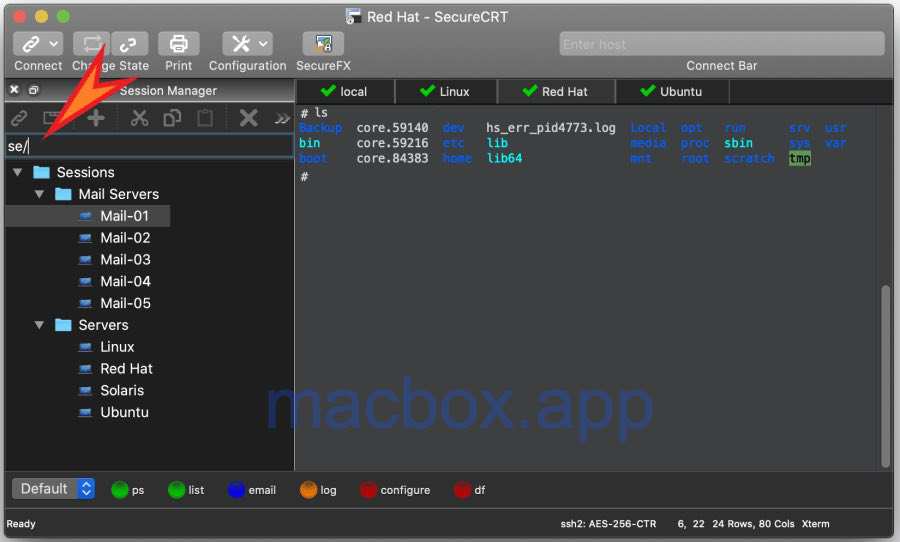Viewport: 900px width, 542px height.
Task: Click the Paste clipboard icon
Action: point(205,118)
